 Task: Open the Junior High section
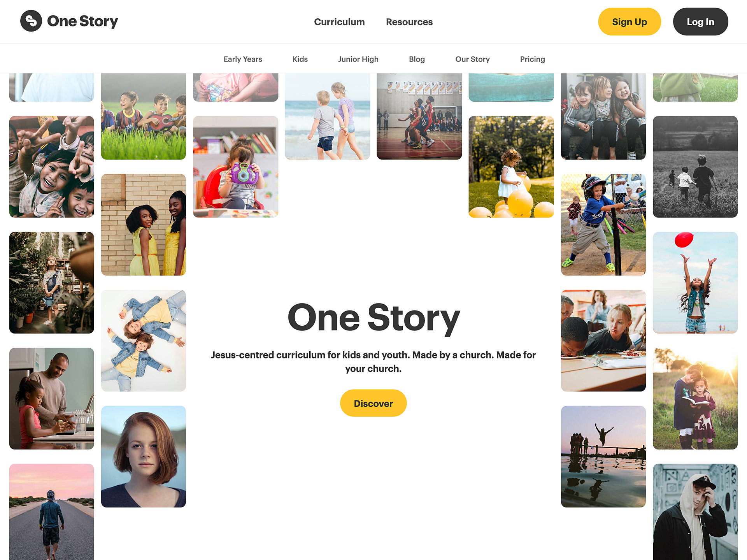click(x=358, y=59)
